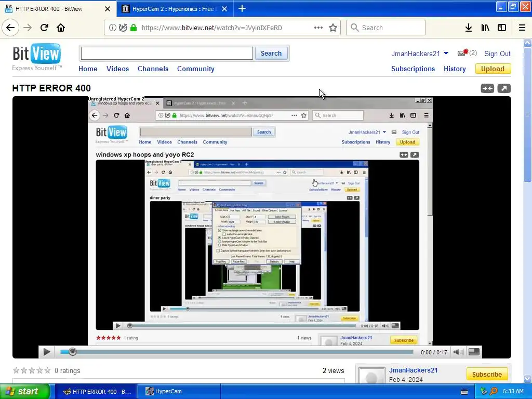The height and width of the screenshot is (399, 532).
Task: Open the library bookshelf icon
Action: (x=485, y=28)
